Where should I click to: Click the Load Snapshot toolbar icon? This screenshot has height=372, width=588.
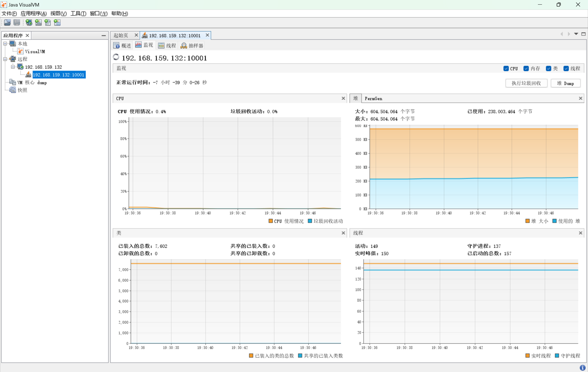pos(7,23)
